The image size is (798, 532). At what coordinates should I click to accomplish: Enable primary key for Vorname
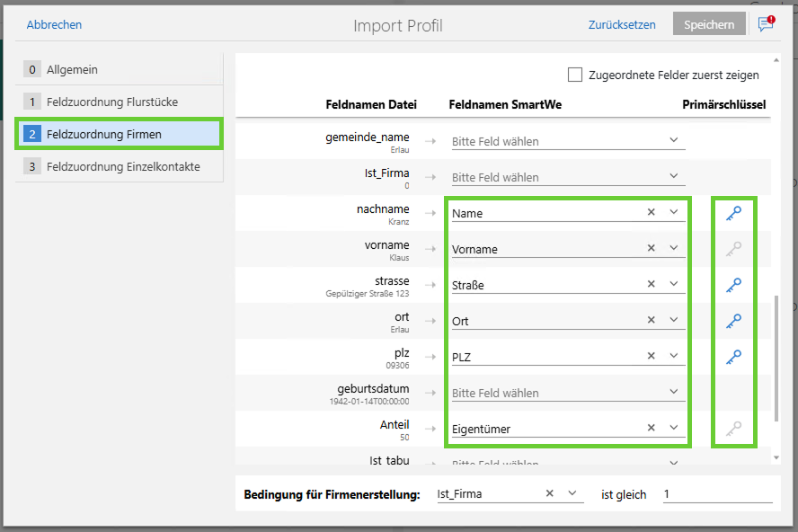[x=734, y=249]
